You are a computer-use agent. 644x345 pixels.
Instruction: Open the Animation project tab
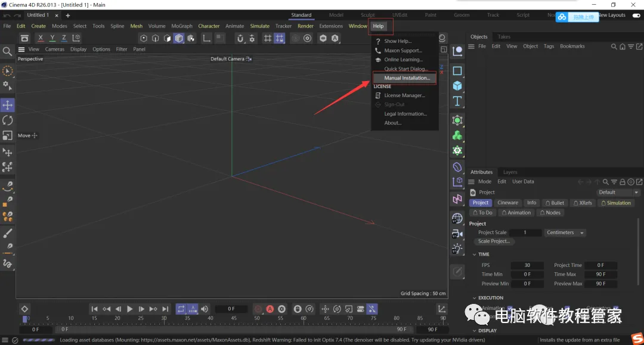click(516, 213)
